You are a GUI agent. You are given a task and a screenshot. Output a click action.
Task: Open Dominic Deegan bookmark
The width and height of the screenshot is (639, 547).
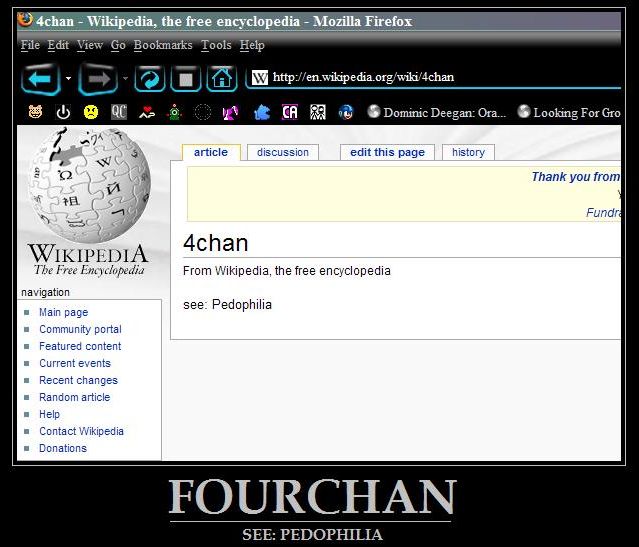point(436,112)
